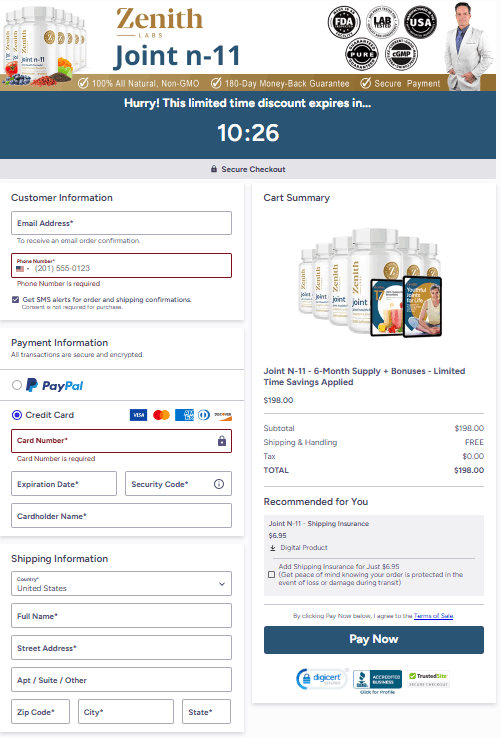Click the 'Click for Profile' BBB text
501x738 pixels.
378,692
